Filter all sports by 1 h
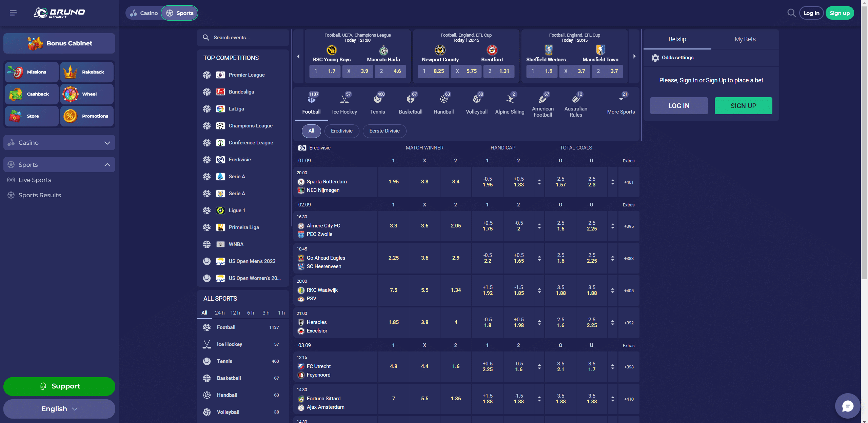Screen dimensions: 868x423 (x=281, y=313)
